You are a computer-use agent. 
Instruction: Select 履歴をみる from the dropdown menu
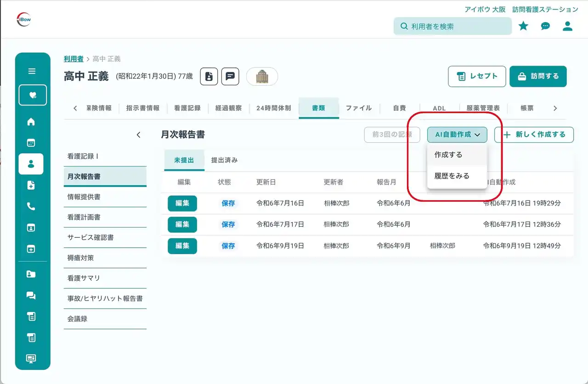[x=452, y=176]
